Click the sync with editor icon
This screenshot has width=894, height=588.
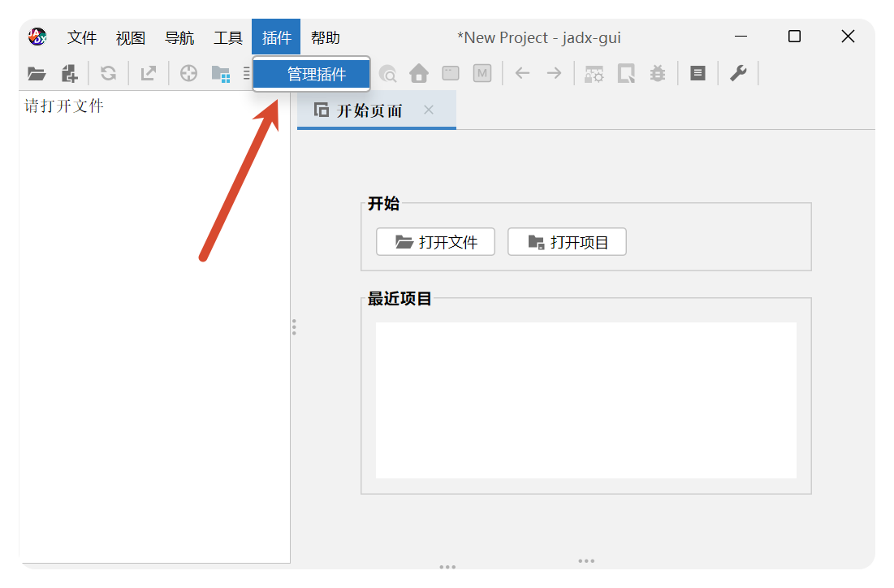[x=188, y=74]
